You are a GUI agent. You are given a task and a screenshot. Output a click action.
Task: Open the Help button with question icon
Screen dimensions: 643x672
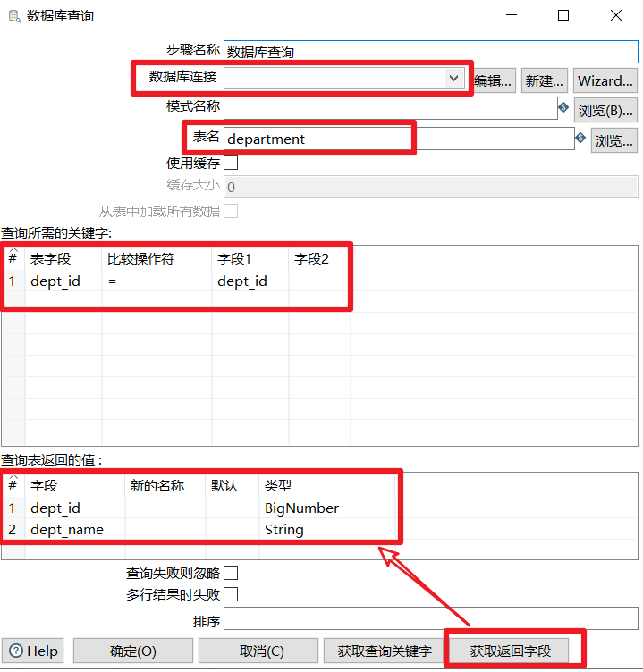(x=33, y=651)
